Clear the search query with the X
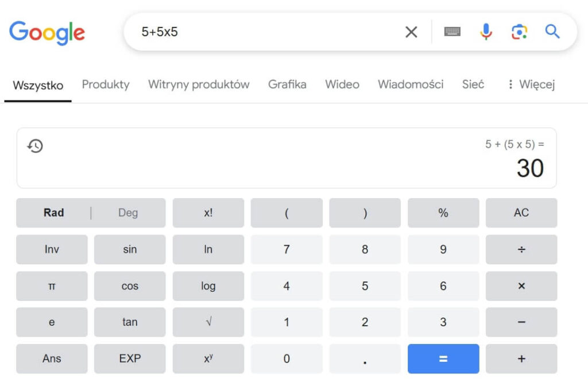588x386 pixels. 411,32
